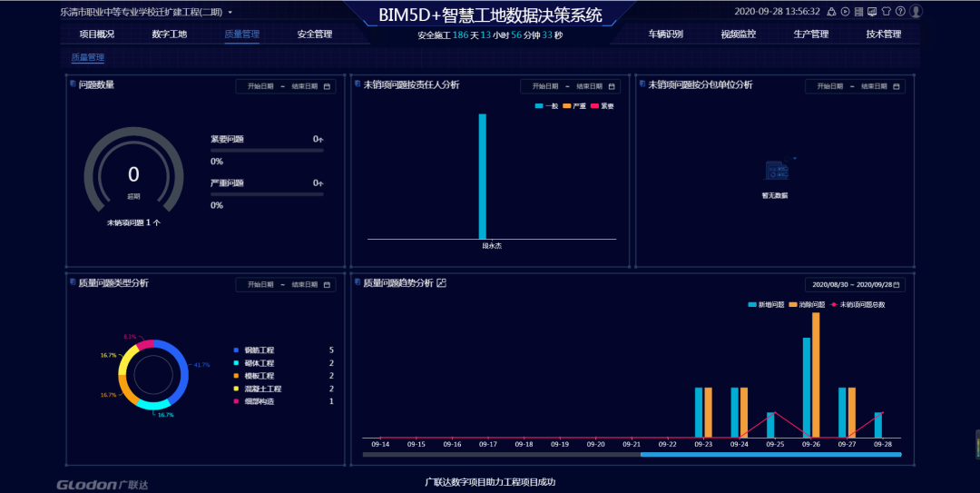Open calendar icon in 质量问题趋势分析 date range
The height and width of the screenshot is (493, 980).
point(897,285)
